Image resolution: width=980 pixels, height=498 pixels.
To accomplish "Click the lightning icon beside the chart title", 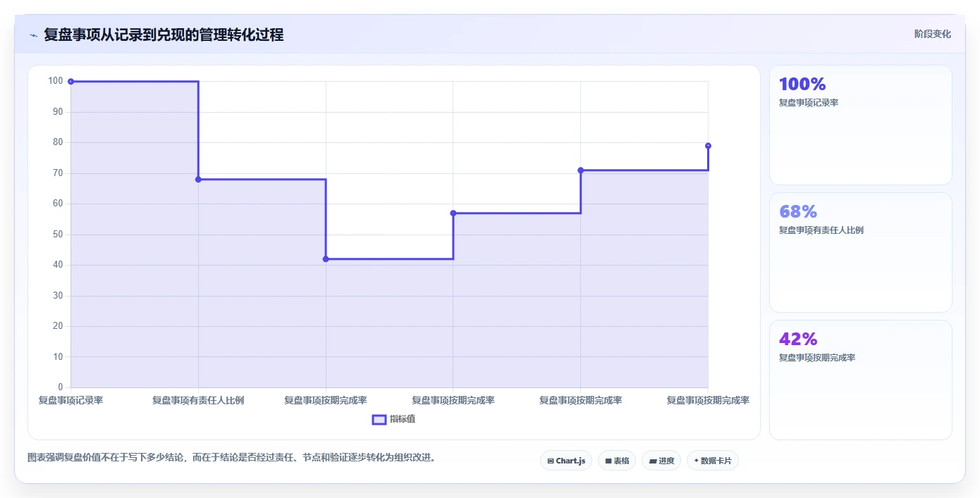I will [x=33, y=35].
